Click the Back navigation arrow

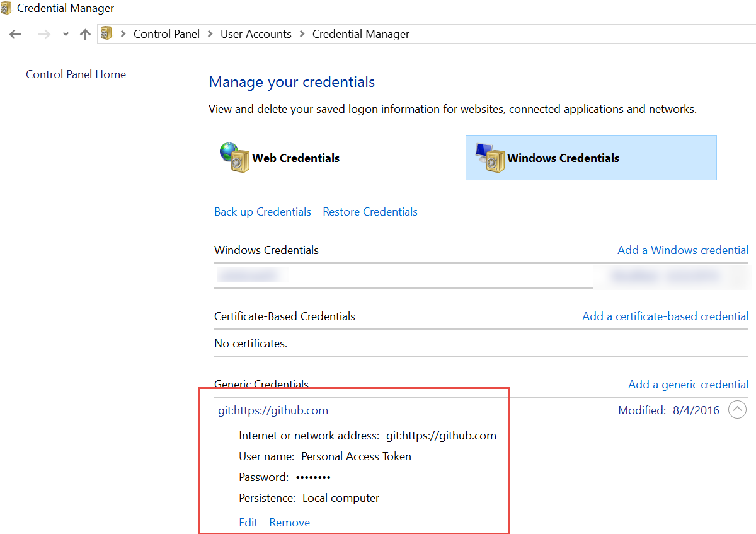(x=16, y=35)
